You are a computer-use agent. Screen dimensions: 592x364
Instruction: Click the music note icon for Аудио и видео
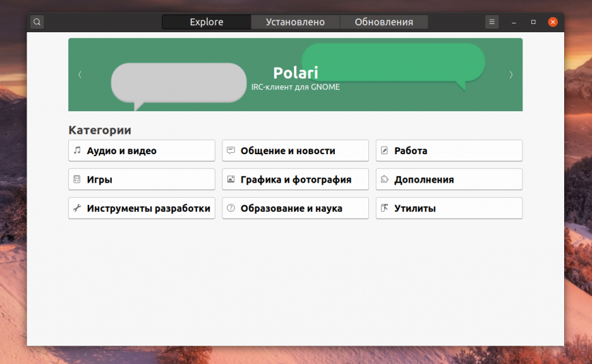point(77,150)
